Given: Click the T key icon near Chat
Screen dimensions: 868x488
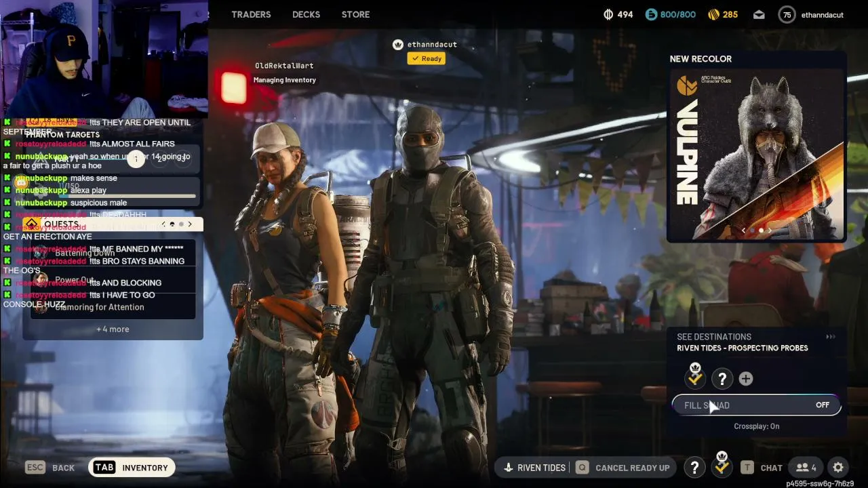Looking at the screenshot, I should pyautogui.click(x=747, y=468).
